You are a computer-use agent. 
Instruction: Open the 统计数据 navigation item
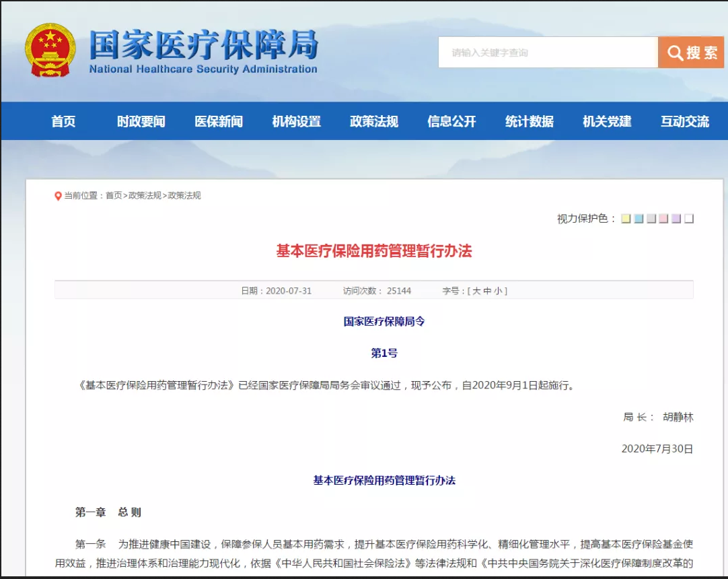click(530, 121)
